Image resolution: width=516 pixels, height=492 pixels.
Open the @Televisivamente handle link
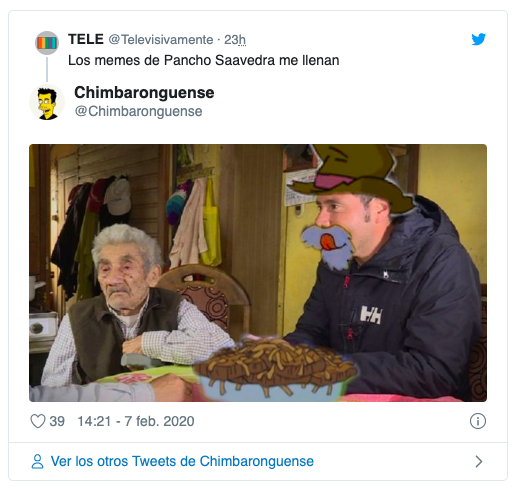click(161, 40)
